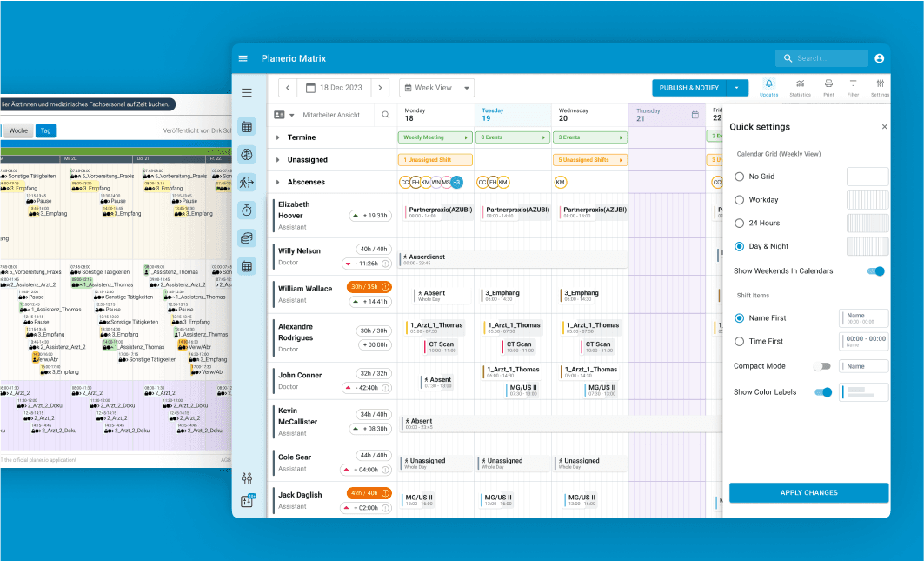Expand the Unassigned row
This screenshot has width=924, height=561.
click(277, 160)
